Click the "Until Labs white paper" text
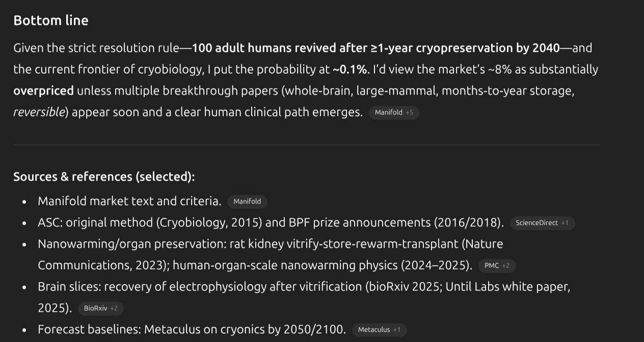Viewport: 644px width, 342px height. tap(507, 287)
